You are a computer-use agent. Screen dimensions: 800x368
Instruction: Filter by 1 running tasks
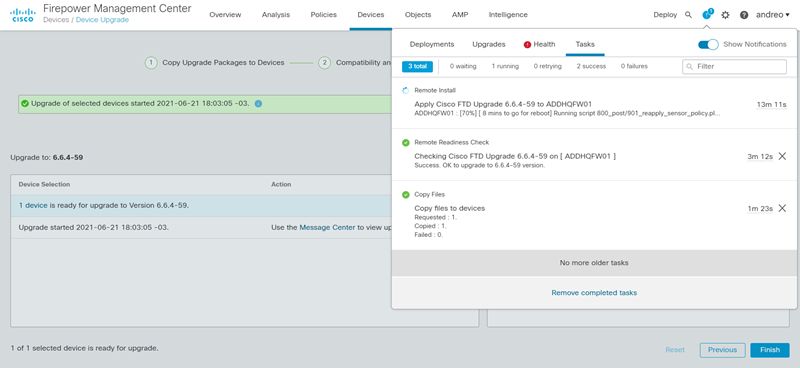click(x=505, y=66)
